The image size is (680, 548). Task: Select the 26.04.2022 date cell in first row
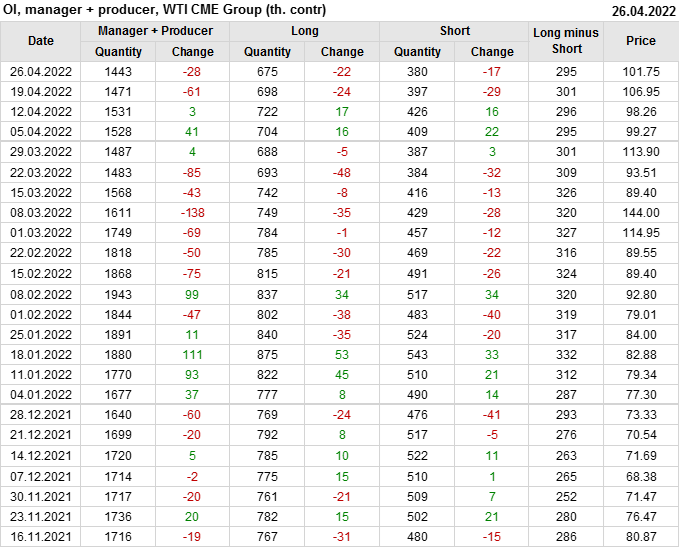pyautogui.click(x=41, y=72)
